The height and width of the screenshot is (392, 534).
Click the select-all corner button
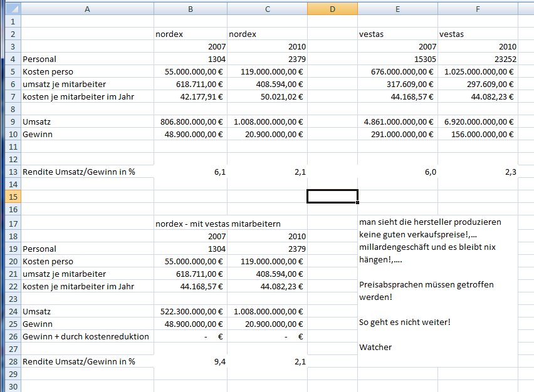[x=13, y=9]
